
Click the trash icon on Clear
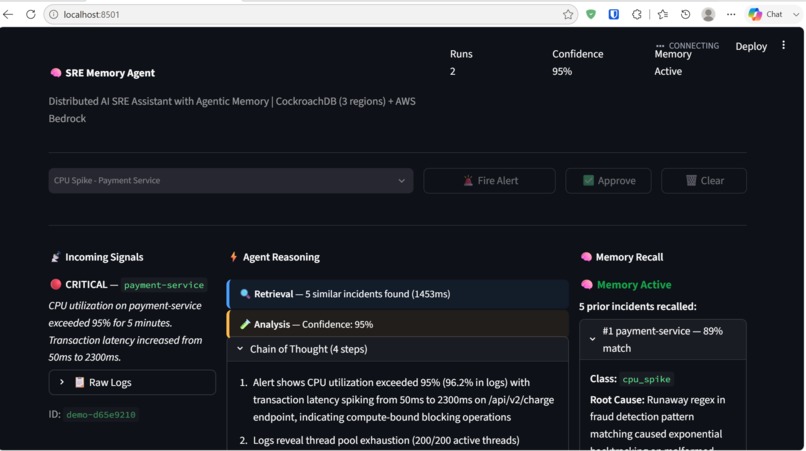coord(691,181)
